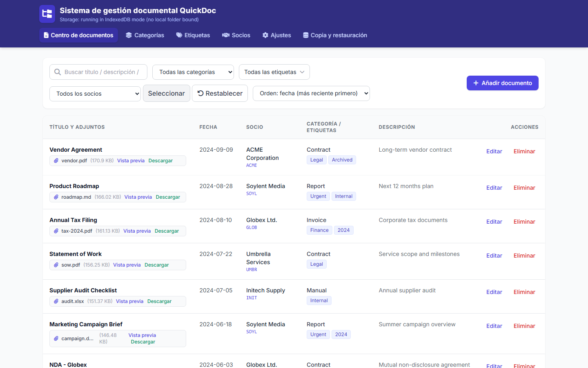Click the Internal tag on Supplier Audit Checklist
588x368 pixels.
pyautogui.click(x=319, y=301)
